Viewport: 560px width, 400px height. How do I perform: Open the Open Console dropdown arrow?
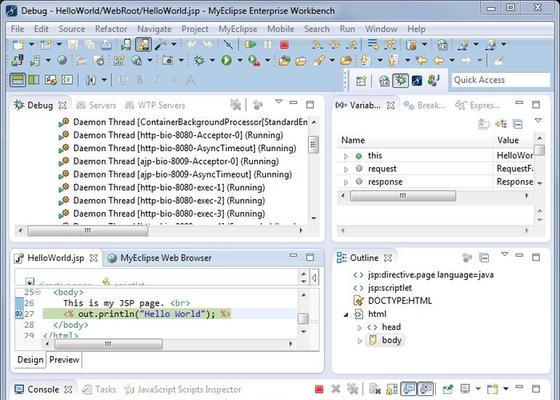[505, 388]
